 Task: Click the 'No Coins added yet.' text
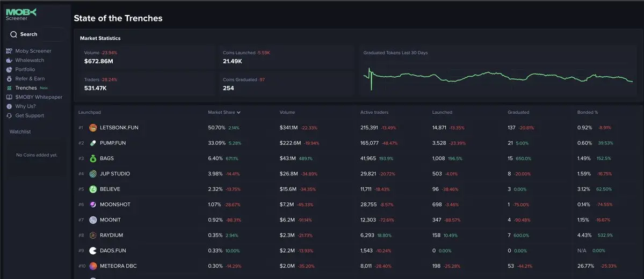(37, 155)
